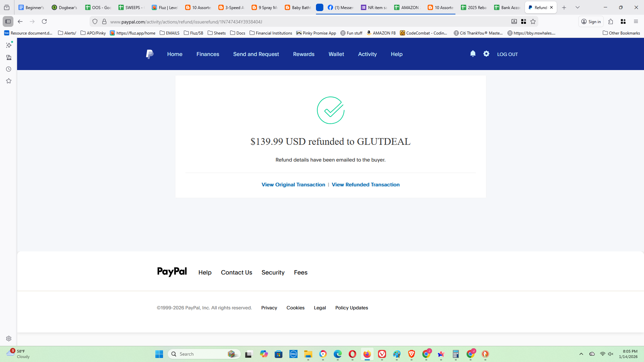Show hidden system tray icons
The width and height of the screenshot is (644, 362).
coord(581,354)
